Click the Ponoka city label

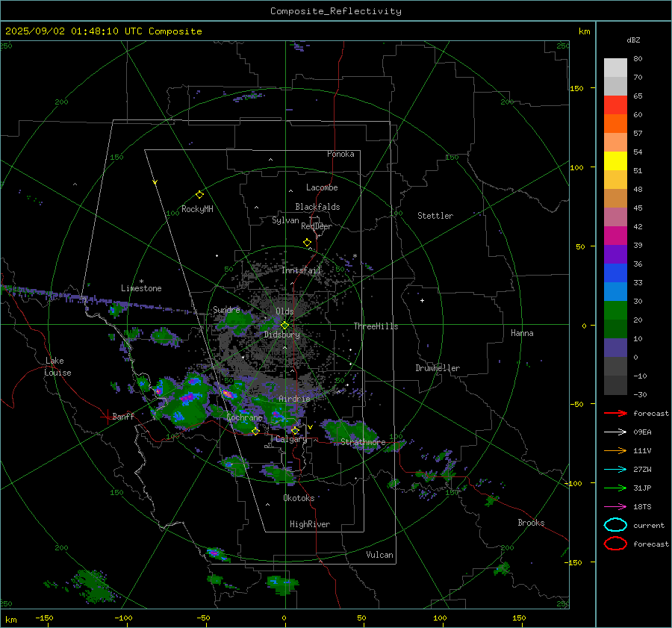(x=340, y=154)
